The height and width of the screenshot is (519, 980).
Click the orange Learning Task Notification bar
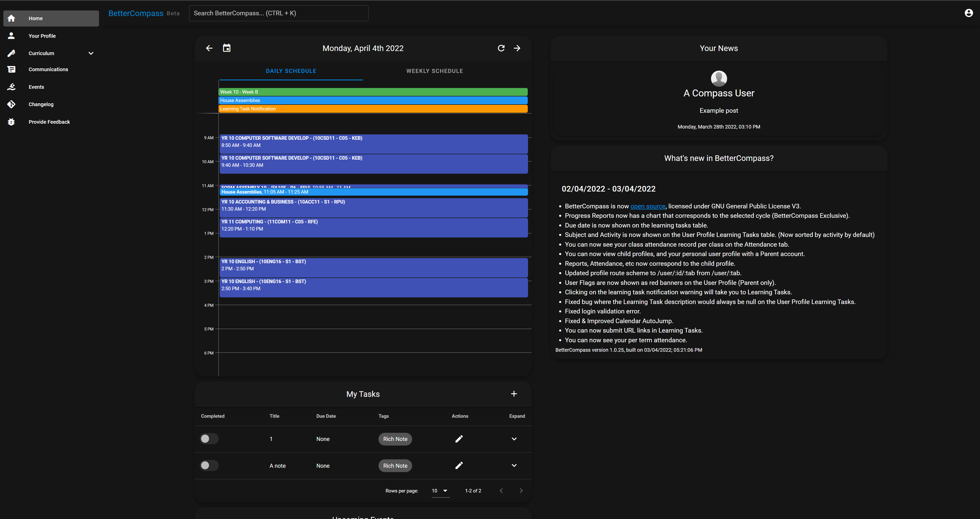click(373, 109)
